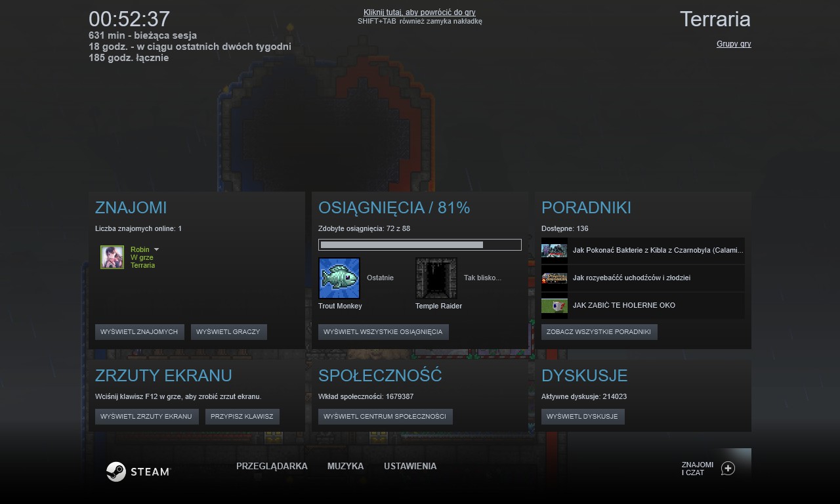Screen dimensions: 840x504
Task: Click WYŚWIETL CENTRUM SPOŁECZNOŚCI button
Action: (x=385, y=417)
